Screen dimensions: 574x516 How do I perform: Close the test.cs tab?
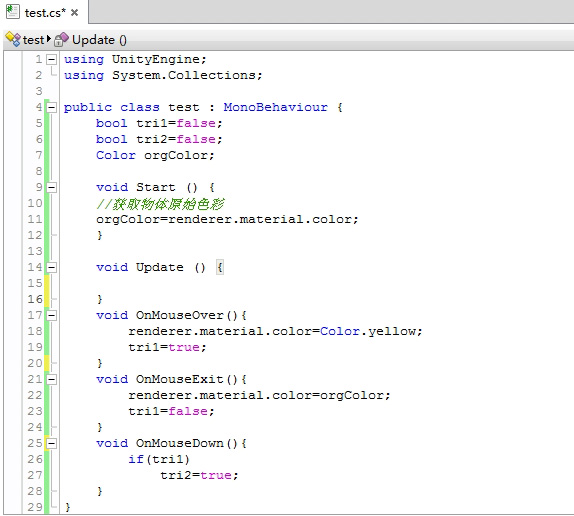(x=74, y=13)
